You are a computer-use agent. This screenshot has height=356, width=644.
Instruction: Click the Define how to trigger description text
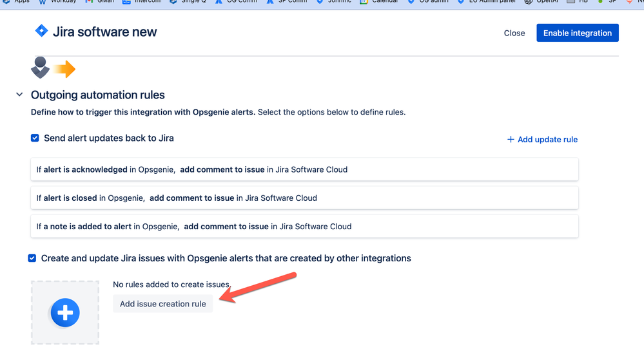tap(218, 113)
